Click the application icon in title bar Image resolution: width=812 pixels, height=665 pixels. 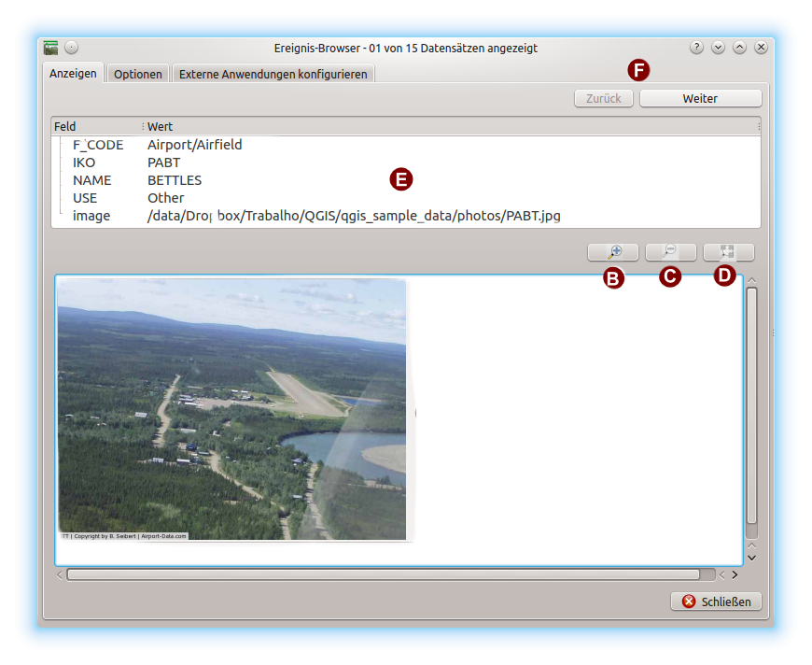[x=51, y=48]
